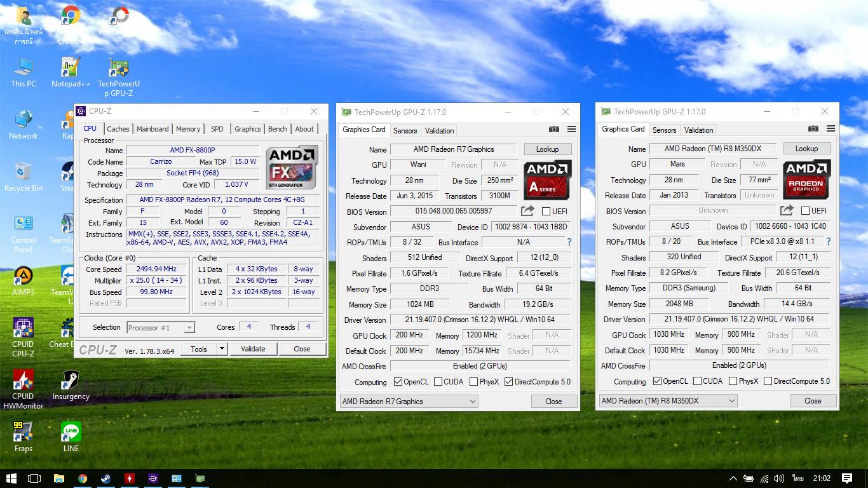
Task: Click the BIOS share icon in the R8 M350DX GPU-Z window
Action: [787, 210]
